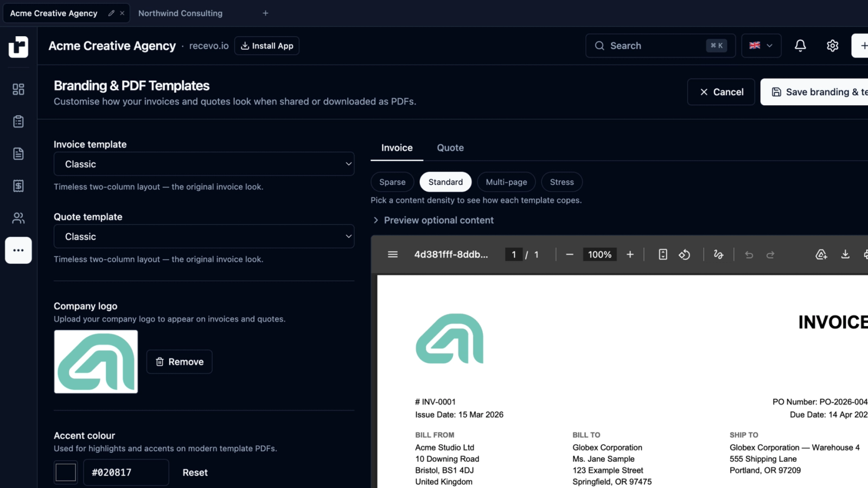This screenshot has width=868, height=488.
Task: Click the redo arrow in PDF toolbar
Action: pyautogui.click(x=770, y=254)
